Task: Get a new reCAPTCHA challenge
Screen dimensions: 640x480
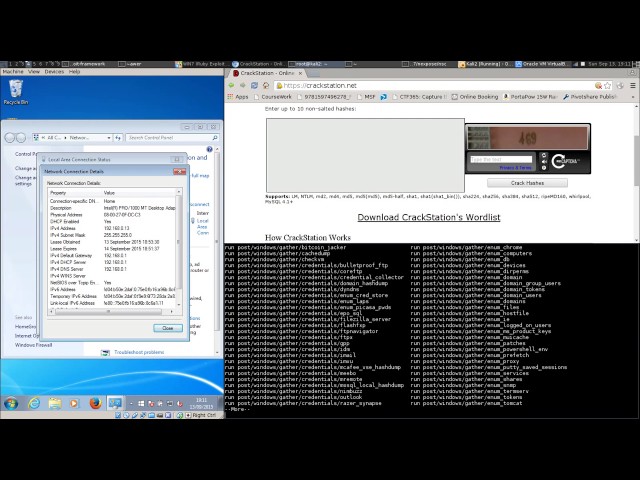Action: coord(544,155)
